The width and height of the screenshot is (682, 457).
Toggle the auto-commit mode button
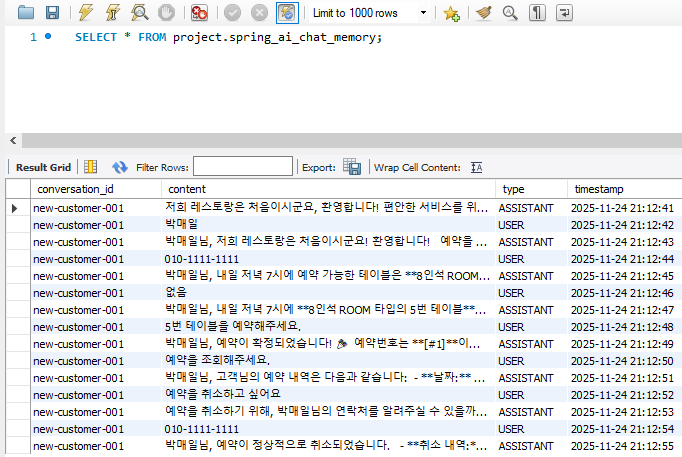287,13
